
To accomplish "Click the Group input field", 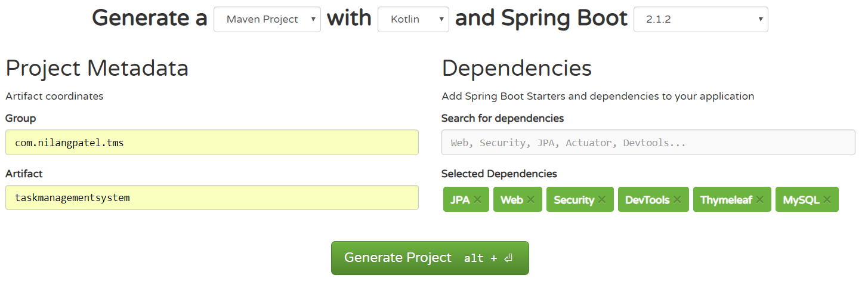I will [x=212, y=143].
